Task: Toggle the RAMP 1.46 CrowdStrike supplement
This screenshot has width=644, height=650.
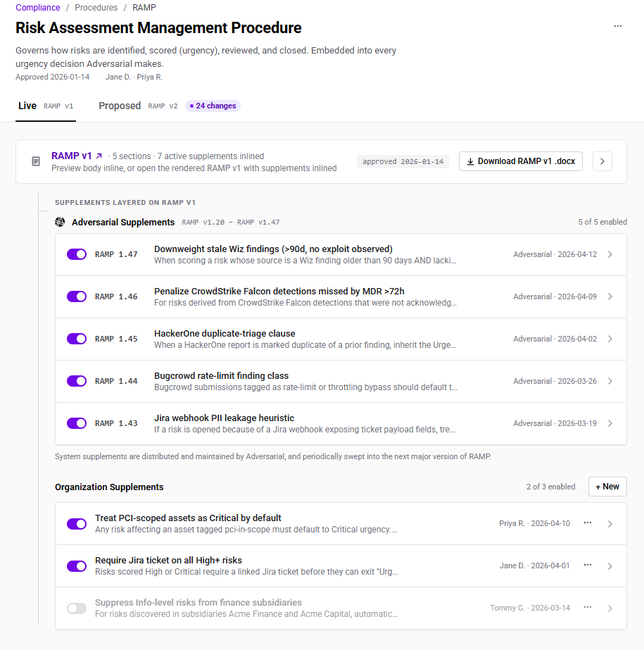Action: (77, 296)
